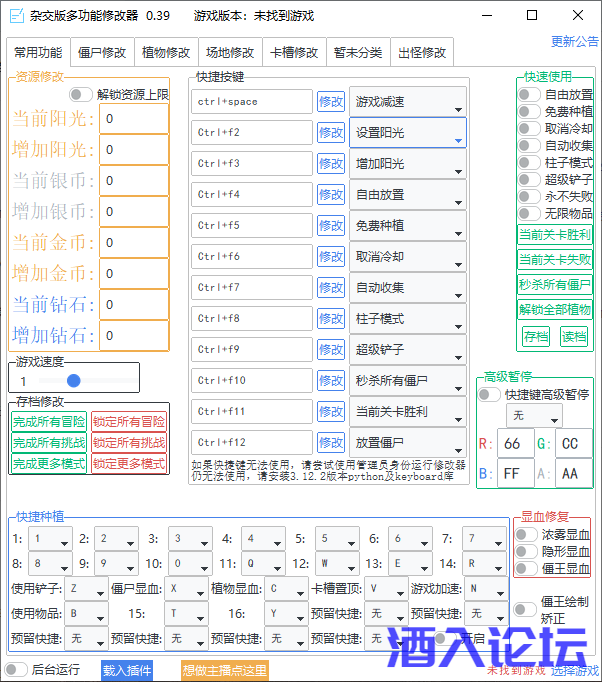The height and width of the screenshot is (682, 602).
Task: Enable 超级铲子 toggle
Action: [x=529, y=179]
